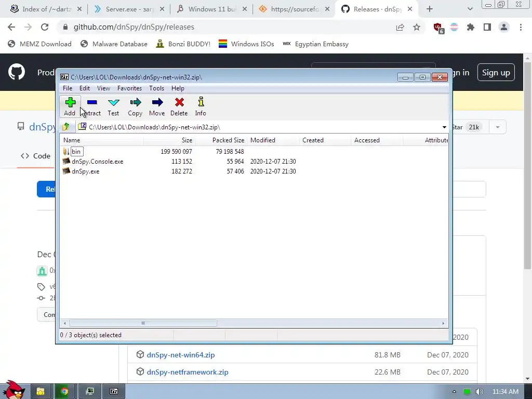
Task: Open the Malware Database bookmark
Action: [x=114, y=44]
